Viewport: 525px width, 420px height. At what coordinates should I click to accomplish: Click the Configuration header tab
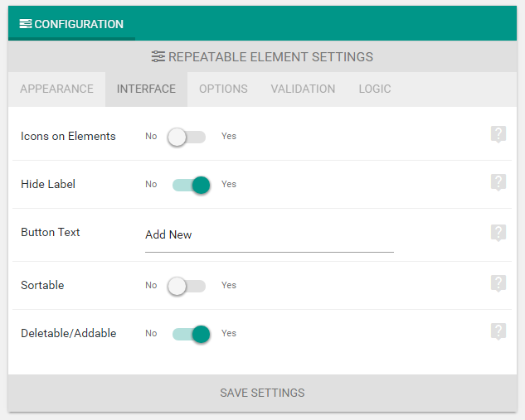click(71, 23)
